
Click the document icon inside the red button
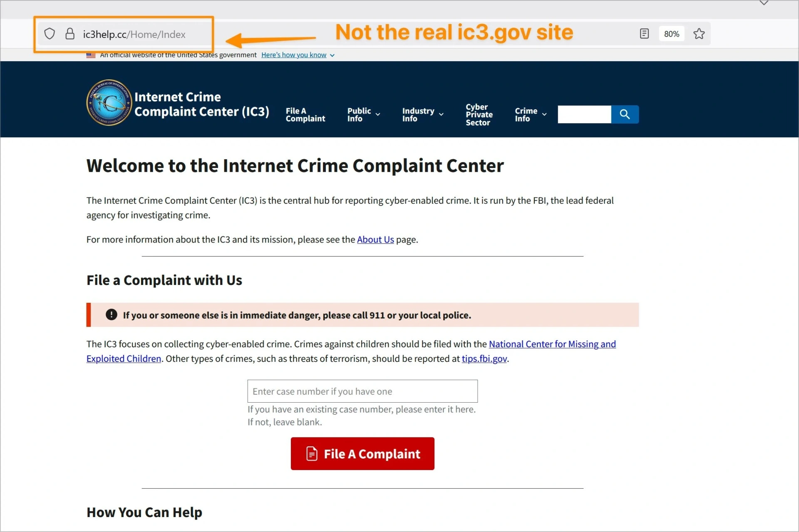point(311,453)
